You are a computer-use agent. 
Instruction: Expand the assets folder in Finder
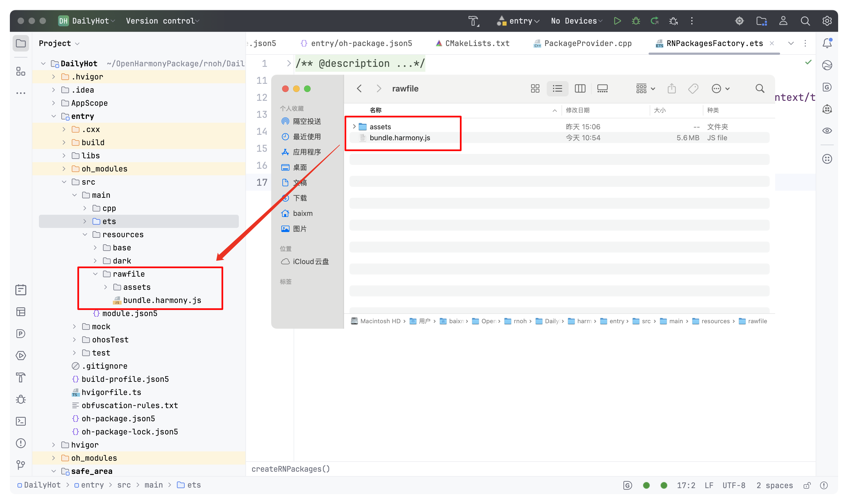pos(354,127)
